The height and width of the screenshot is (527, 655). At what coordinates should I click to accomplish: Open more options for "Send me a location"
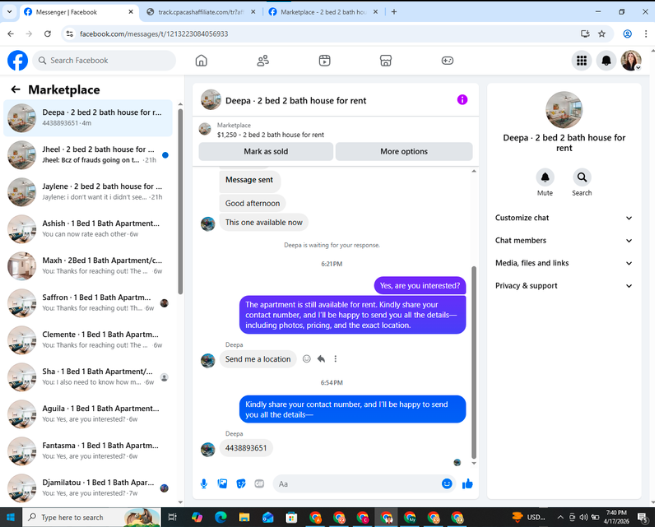click(x=335, y=359)
